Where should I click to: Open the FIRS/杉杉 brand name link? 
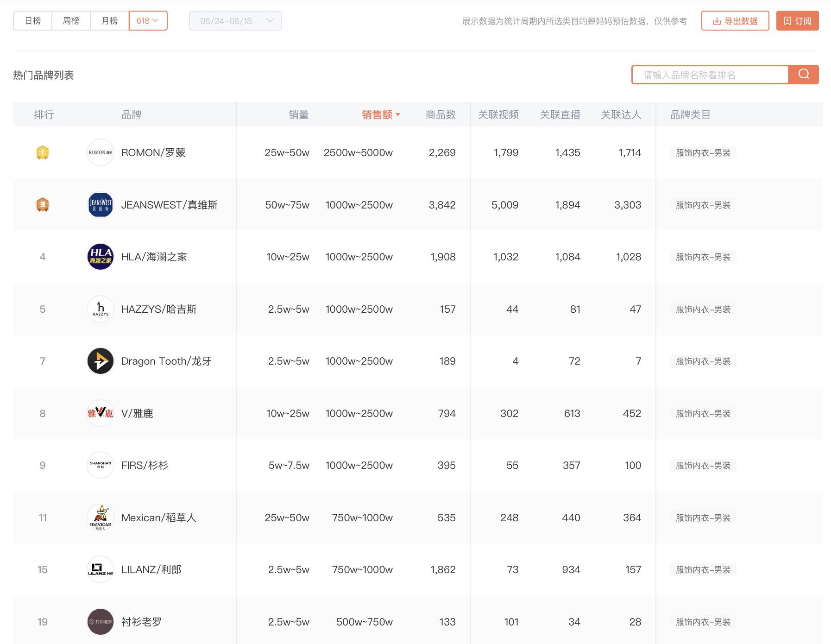point(145,465)
